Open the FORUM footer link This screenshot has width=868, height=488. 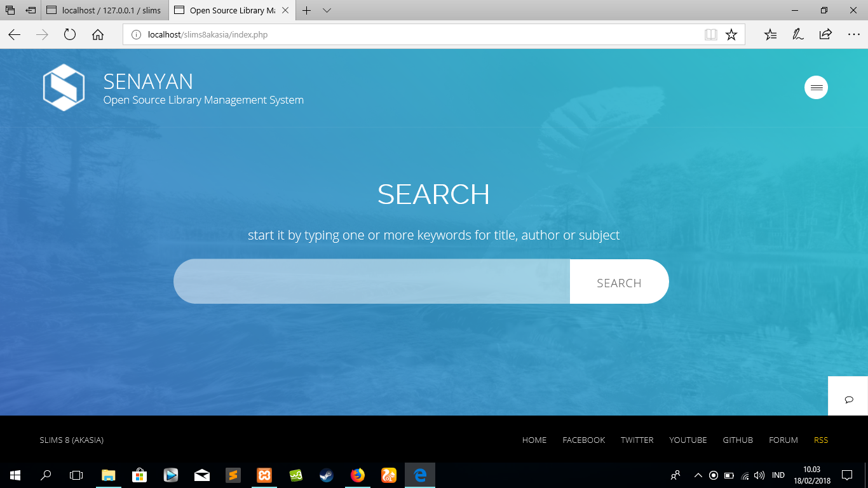tap(783, 440)
